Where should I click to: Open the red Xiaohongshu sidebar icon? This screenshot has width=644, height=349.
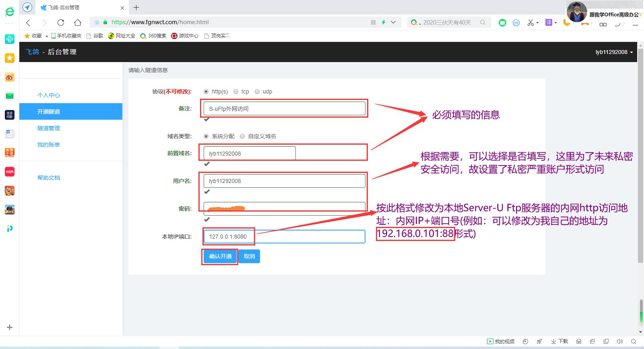10,172
